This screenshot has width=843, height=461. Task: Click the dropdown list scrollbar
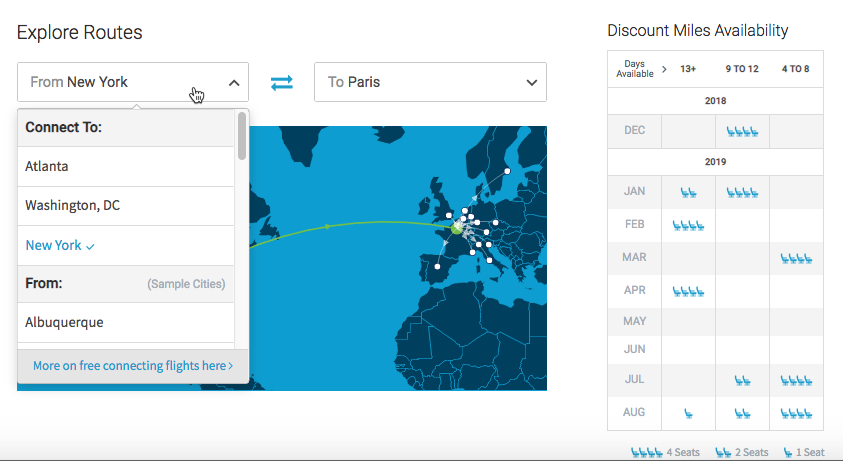[242, 135]
